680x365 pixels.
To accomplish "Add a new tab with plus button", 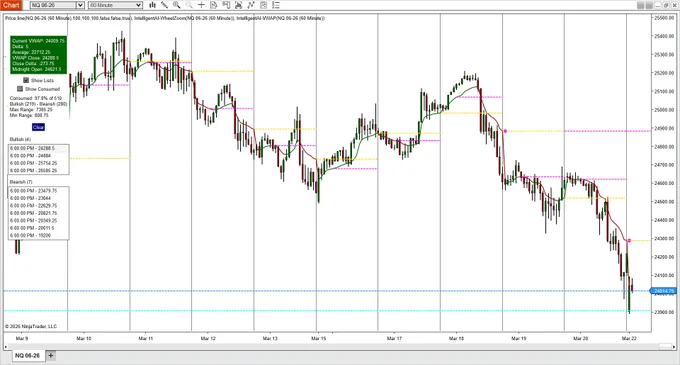I will click(x=51, y=355).
